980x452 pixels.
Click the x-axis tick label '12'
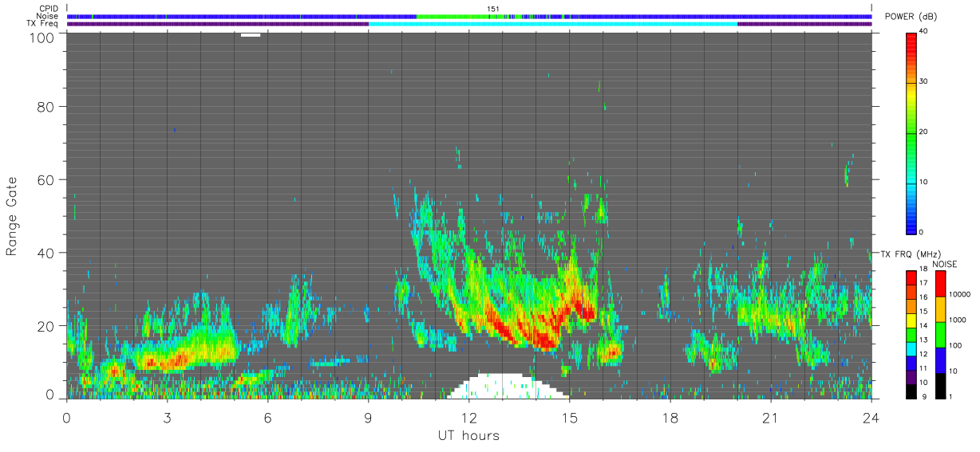point(468,418)
